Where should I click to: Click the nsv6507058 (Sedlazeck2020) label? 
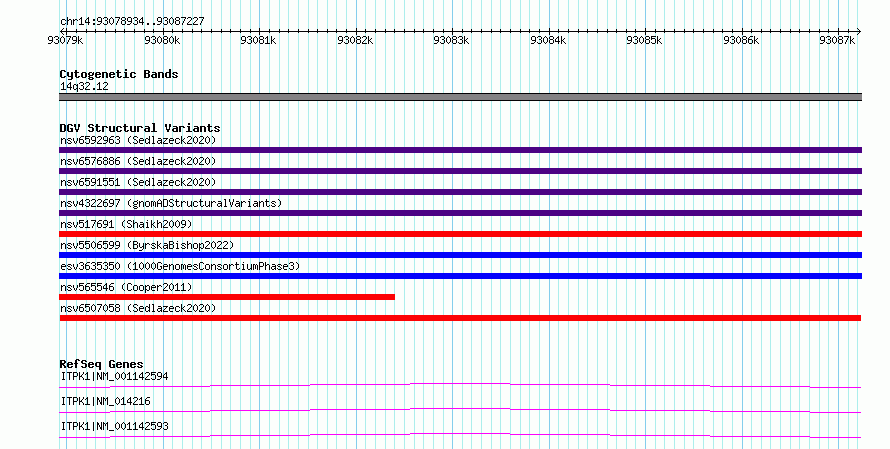coord(138,308)
